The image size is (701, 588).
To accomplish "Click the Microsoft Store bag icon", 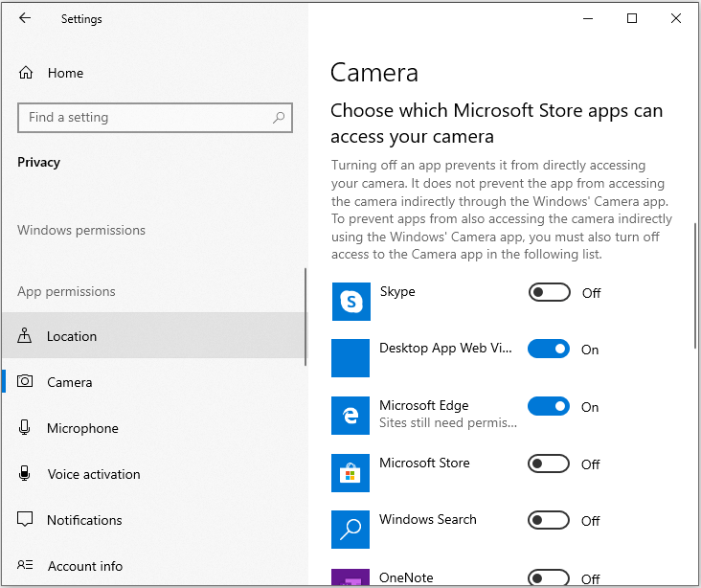I will click(x=350, y=473).
